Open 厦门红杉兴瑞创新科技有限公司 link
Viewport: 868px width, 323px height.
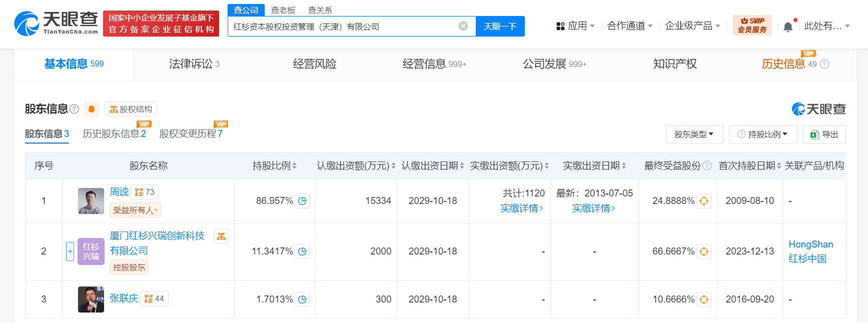pyautogui.click(x=157, y=243)
